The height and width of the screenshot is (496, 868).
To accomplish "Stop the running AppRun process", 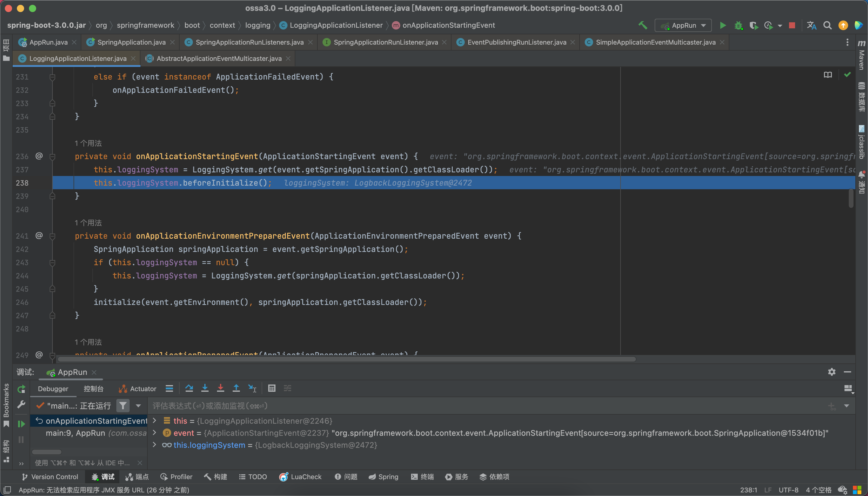I will tap(792, 26).
